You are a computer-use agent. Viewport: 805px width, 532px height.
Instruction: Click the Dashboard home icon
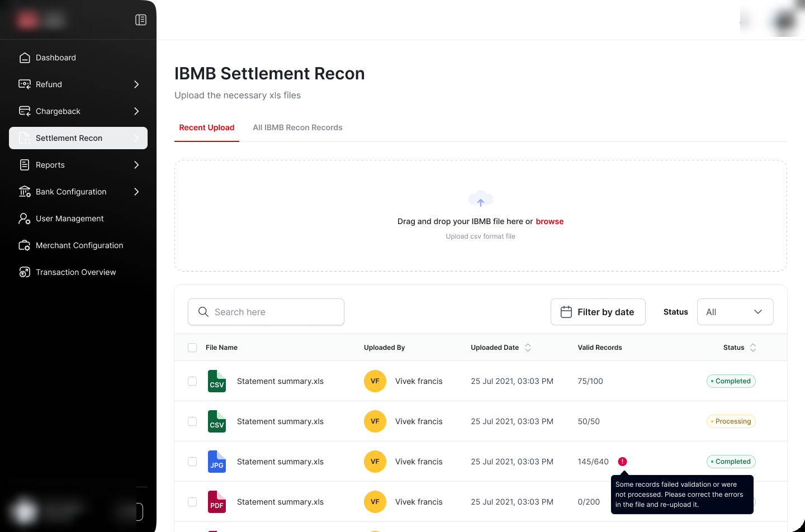(25, 58)
